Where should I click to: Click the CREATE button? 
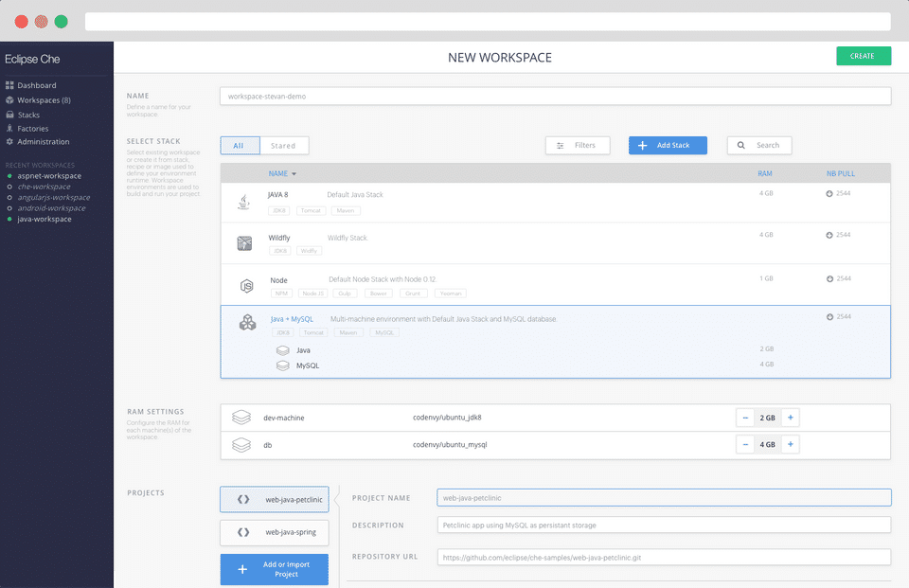click(864, 56)
